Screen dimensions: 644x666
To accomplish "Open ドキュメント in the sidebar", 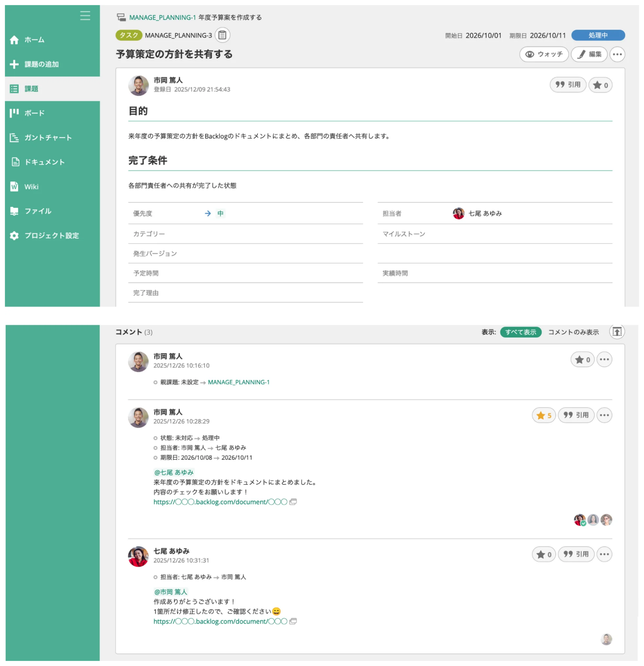I will [52, 162].
